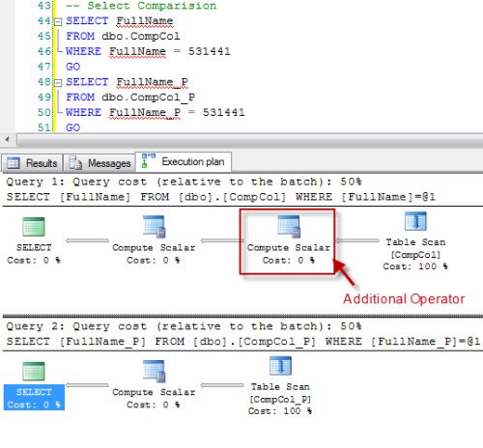This screenshot has width=483, height=448.
Task: Click 'FullName' on line 44
Action: point(145,21)
